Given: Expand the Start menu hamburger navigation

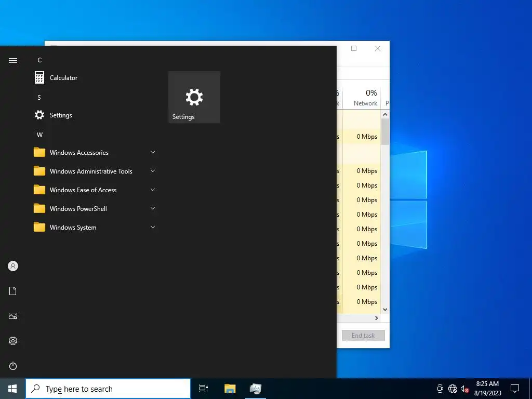Looking at the screenshot, I should (x=13, y=60).
